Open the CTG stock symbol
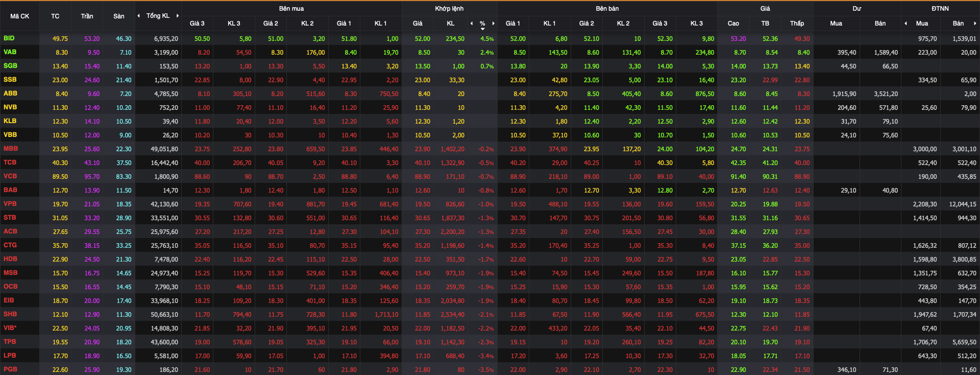Image resolution: width=980 pixels, height=375 pixels. click(10, 245)
